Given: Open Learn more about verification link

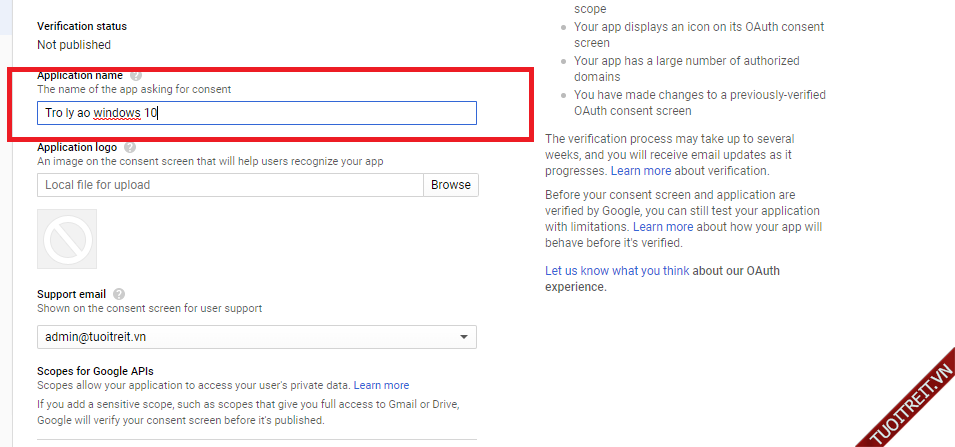Looking at the screenshot, I should click(x=641, y=171).
